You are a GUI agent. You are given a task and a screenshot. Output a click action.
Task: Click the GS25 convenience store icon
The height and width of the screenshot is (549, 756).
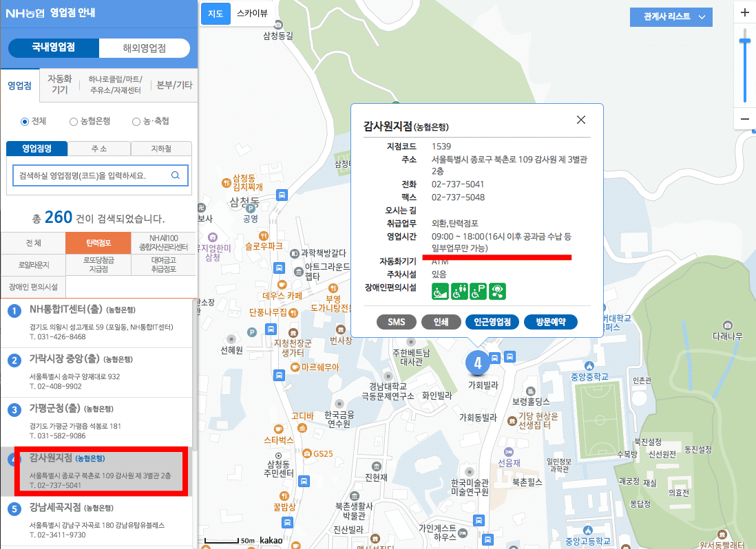306,453
